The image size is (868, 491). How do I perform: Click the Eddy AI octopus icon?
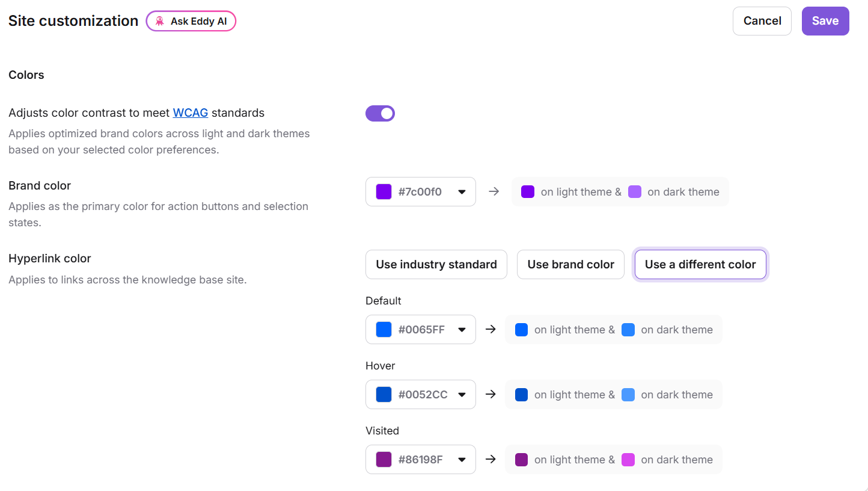[159, 21]
